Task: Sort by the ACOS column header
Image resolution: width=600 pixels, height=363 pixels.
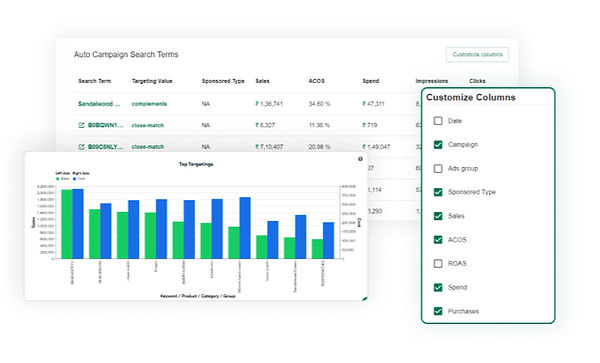Action: coord(316,81)
